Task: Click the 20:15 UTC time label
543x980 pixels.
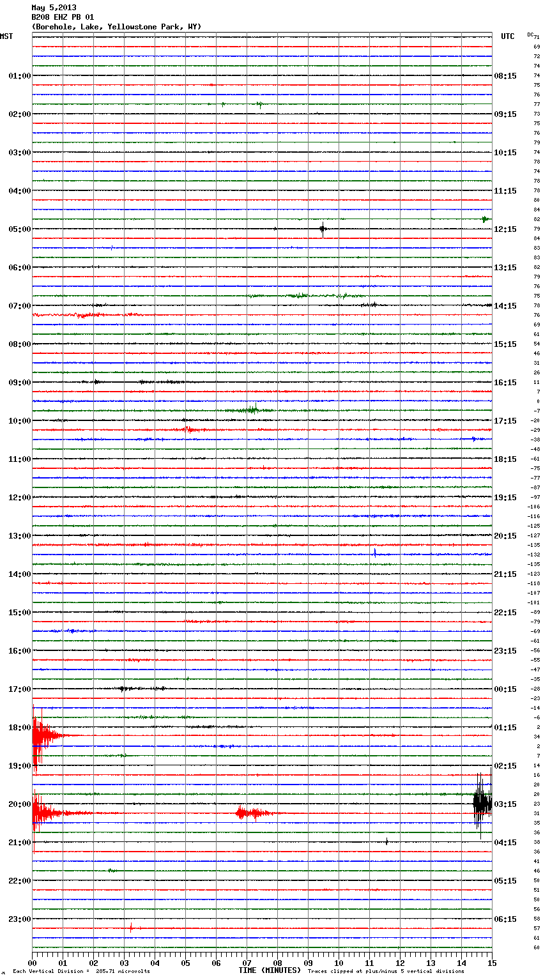Action: tap(505, 536)
